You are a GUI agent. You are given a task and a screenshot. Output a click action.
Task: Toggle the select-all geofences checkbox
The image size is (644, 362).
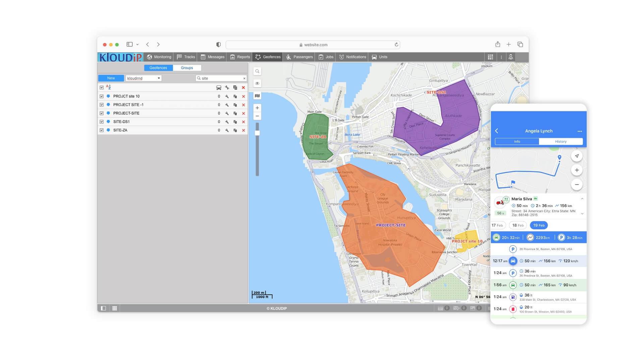pyautogui.click(x=102, y=87)
